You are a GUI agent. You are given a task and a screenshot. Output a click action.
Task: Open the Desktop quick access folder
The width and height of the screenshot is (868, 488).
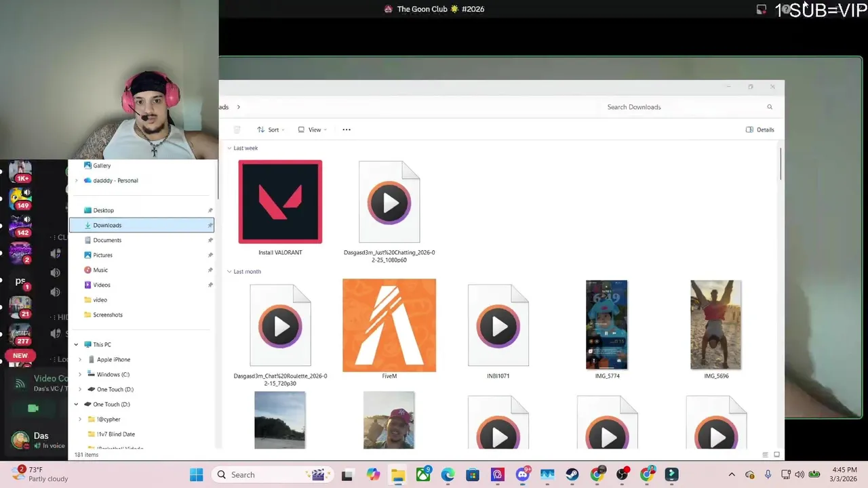(98, 210)
